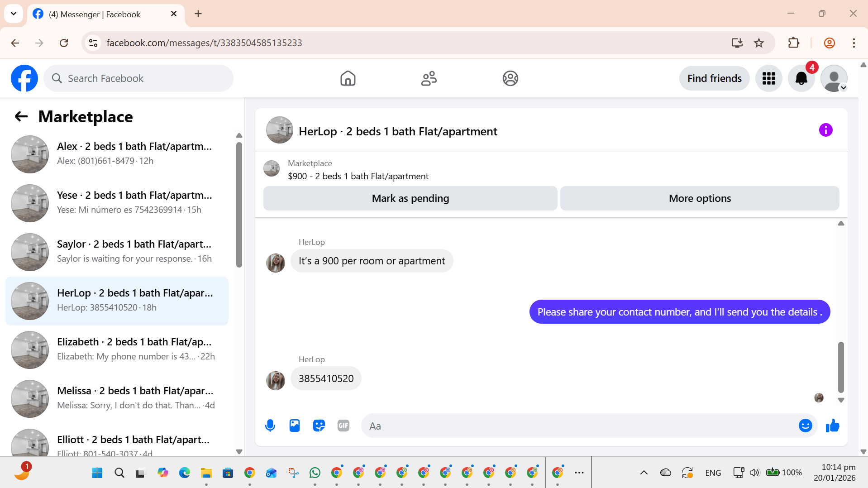Image resolution: width=868 pixels, height=488 pixels.
Task: Select the HerLop conversation in the list
Action: (117, 301)
